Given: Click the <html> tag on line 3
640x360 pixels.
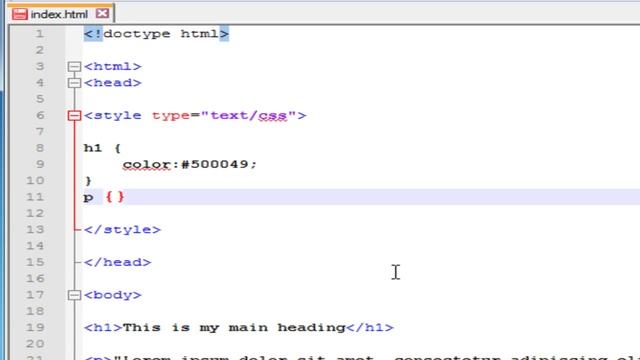Looking at the screenshot, I should 113,67.
